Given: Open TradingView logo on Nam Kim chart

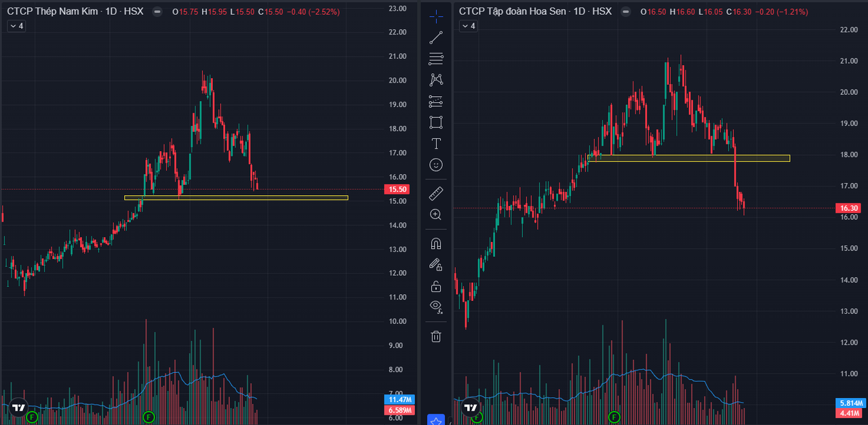Looking at the screenshot, I should 19,408.
